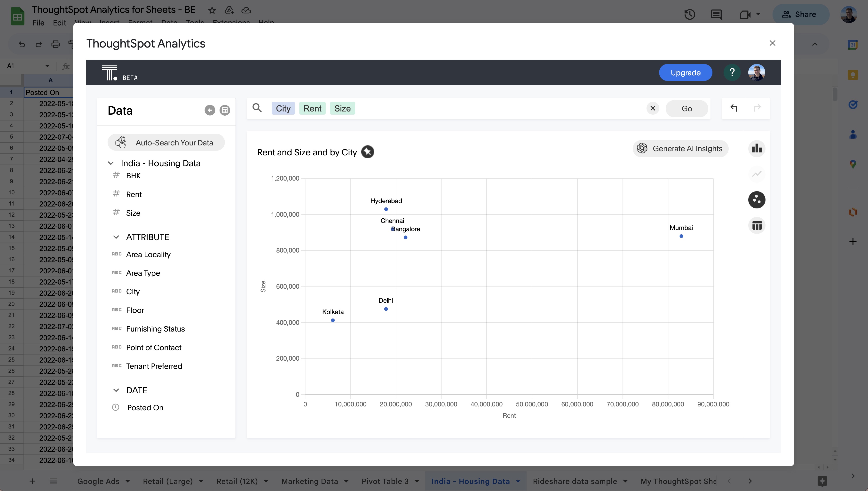Viewport: 868px width, 491px height.
Task: Collapse the Sheets toolbar chevron
Action: [815, 44]
